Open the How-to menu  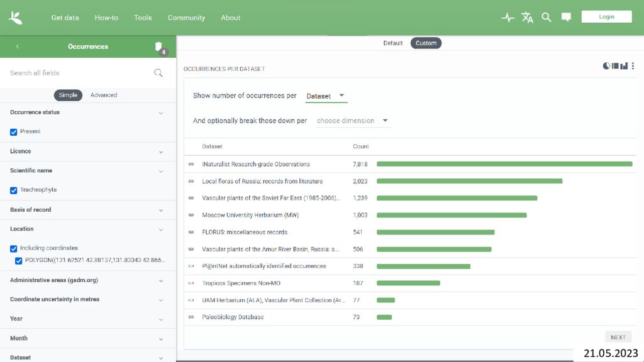tap(106, 18)
